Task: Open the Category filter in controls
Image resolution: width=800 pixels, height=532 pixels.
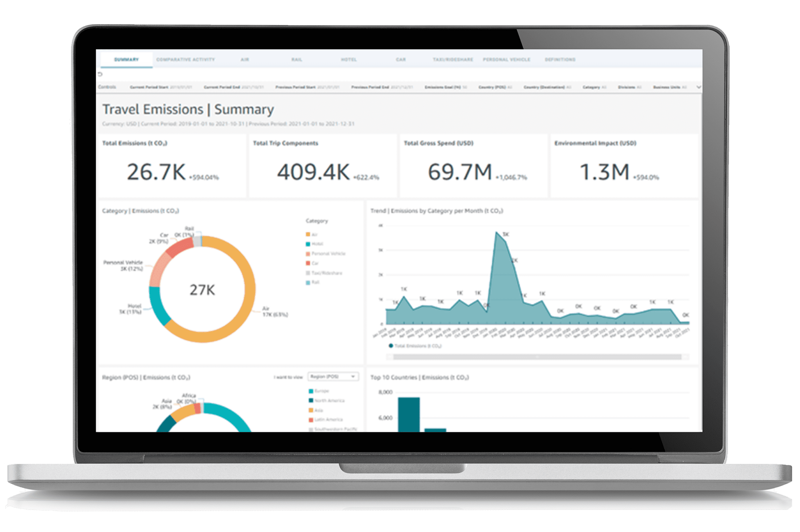Action: [x=594, y=87]
